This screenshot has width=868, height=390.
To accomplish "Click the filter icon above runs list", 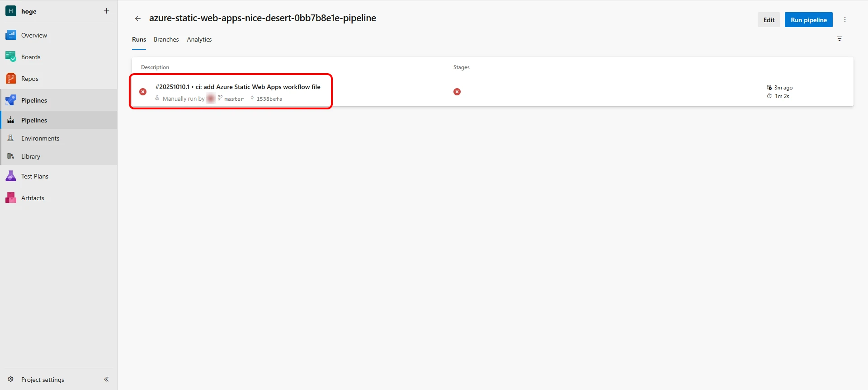I will pos(840,39).
